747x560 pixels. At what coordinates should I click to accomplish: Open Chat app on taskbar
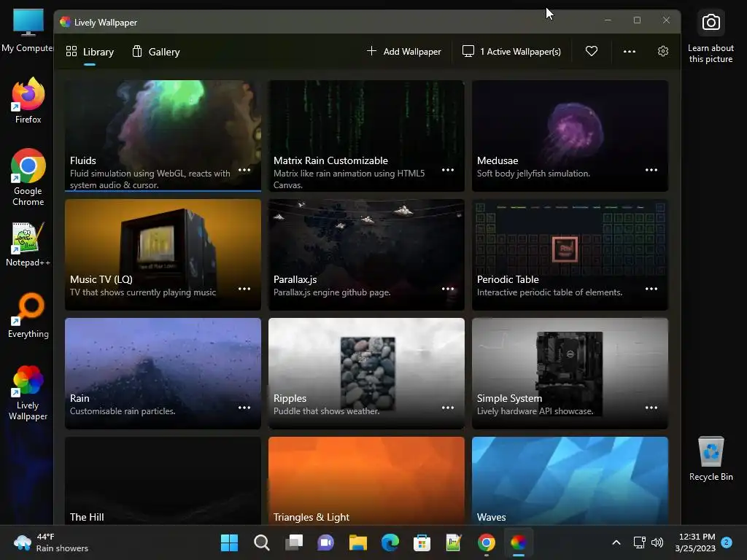point(326,542)
